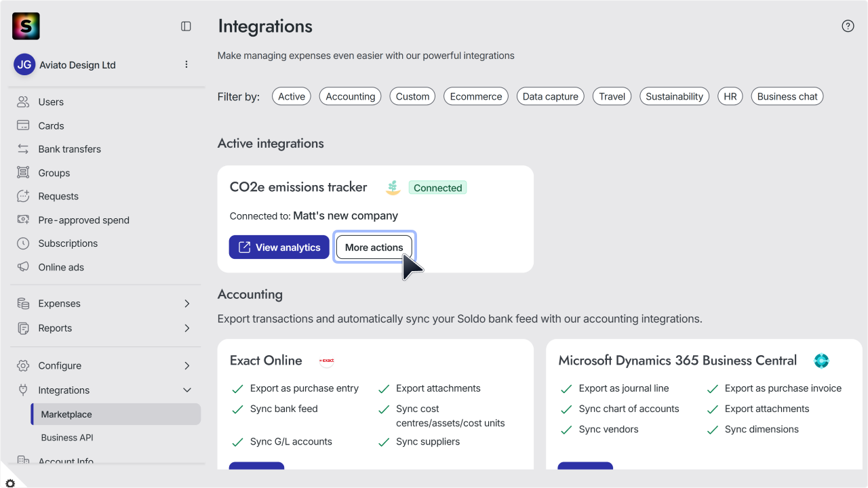Open the More actions button
The width and height of the screenshot is (868, 488).
[x=374, y=247]
